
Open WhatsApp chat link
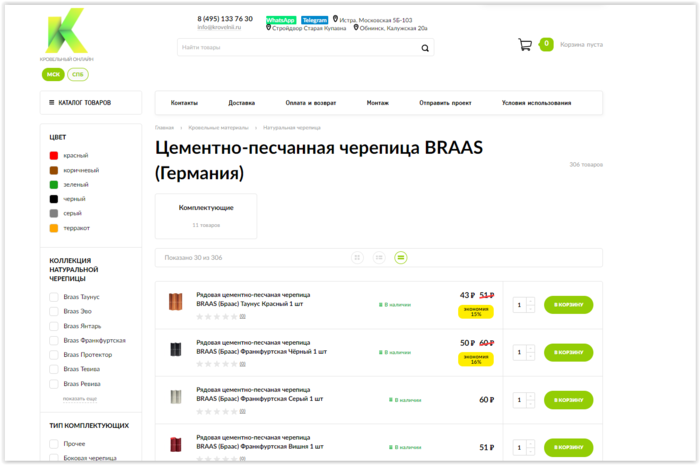[x=280, y=20]
